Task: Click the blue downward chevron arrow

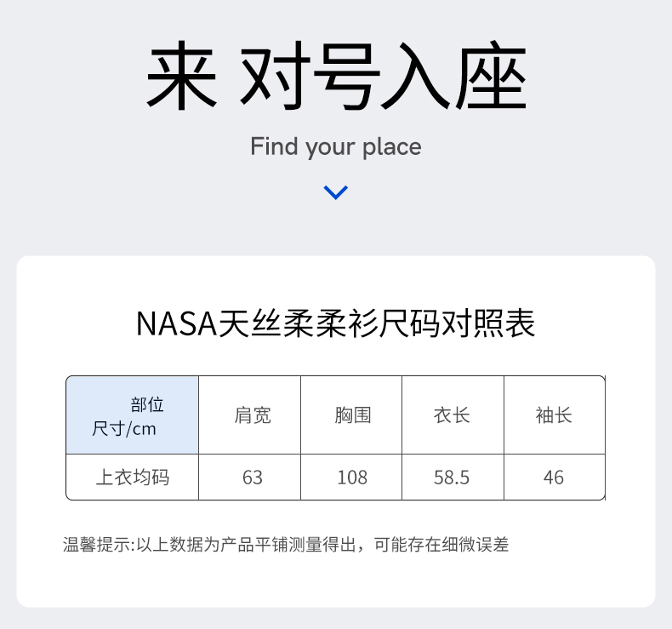Action: pos(336,192)
